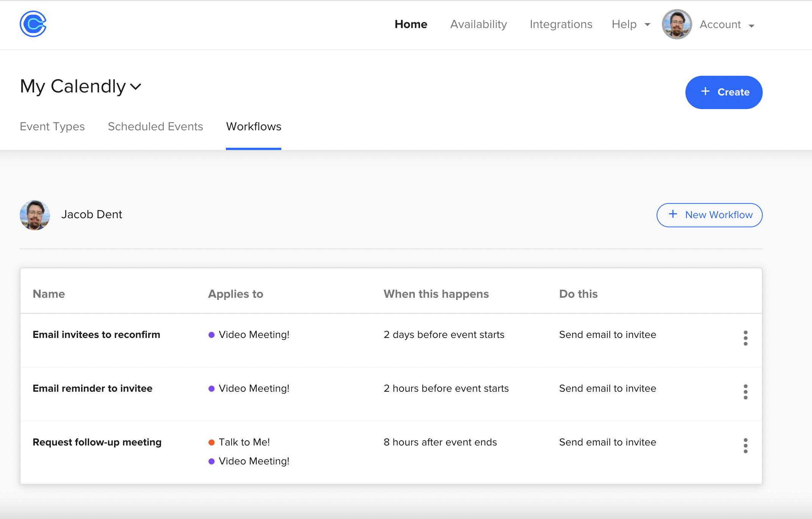
Task: Switch to the Event Types tab
Action: pyautogui.click(x=52, y=127)
